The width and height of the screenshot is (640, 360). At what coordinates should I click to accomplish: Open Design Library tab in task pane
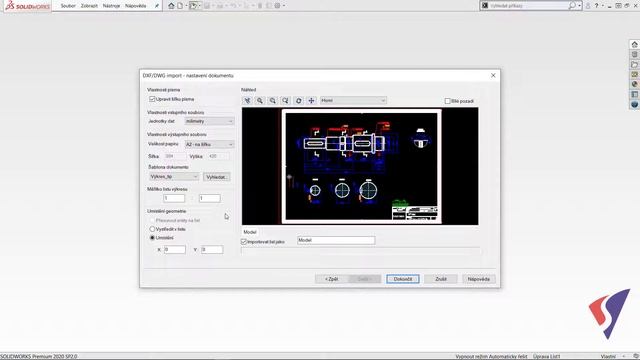click(634, 54)
